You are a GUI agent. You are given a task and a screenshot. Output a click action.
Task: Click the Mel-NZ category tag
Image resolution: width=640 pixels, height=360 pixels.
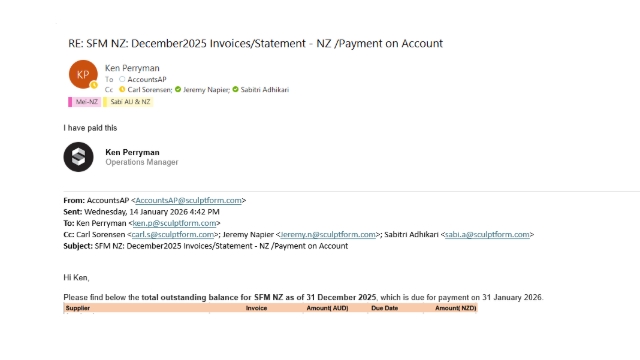pos(84,102)
